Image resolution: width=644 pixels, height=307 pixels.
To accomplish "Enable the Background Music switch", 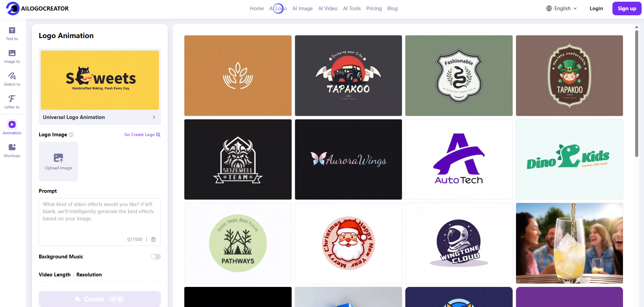I will click(x=156, y=257).
